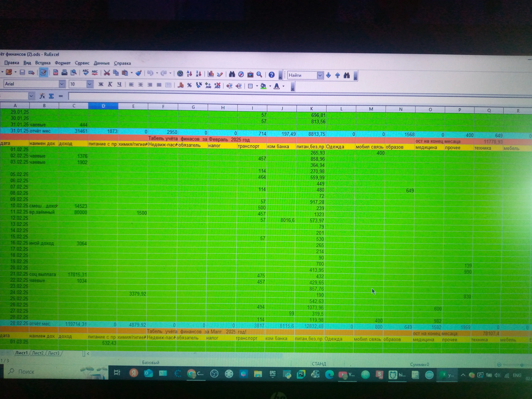Viewport: 532px width, 399px height.
Task: Click the Sum sigma icon
Action: click(51, 96)
